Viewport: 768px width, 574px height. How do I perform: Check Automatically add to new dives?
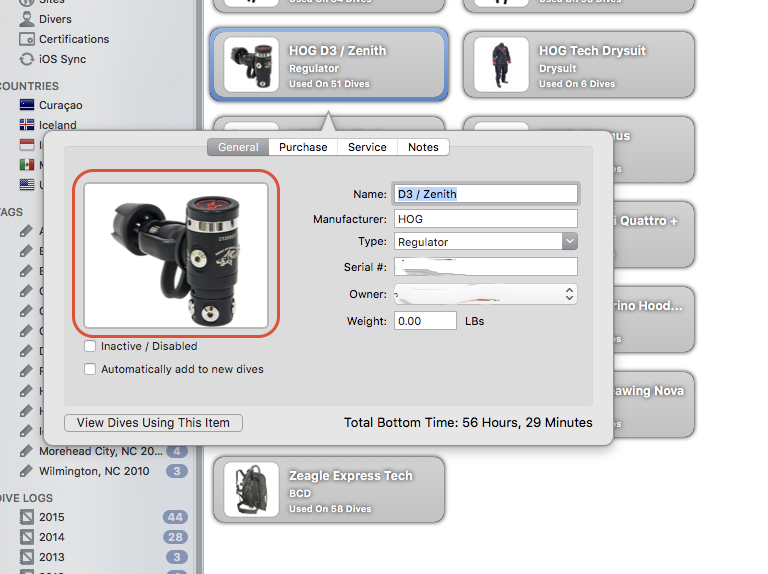click(91, 369)
